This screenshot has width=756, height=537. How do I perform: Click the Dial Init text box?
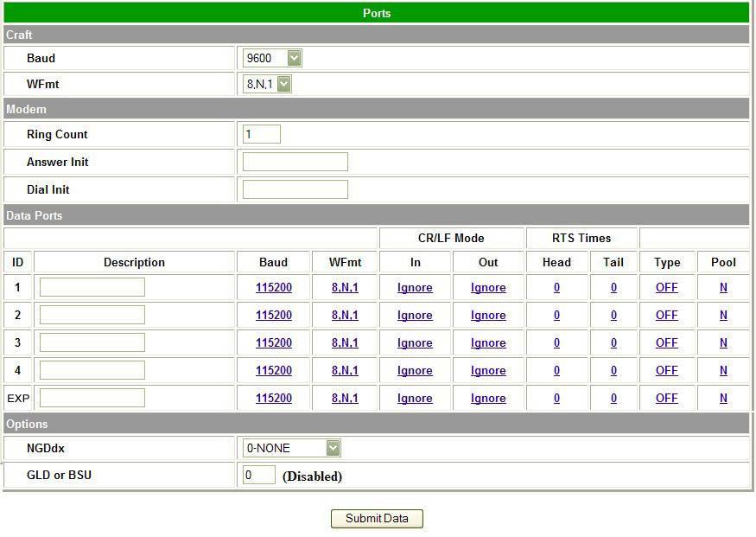click(294, 189)
